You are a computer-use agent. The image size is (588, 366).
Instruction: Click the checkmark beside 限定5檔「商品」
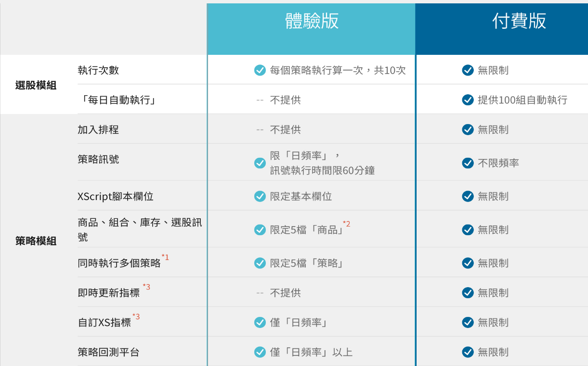click(x=260, y=230)
